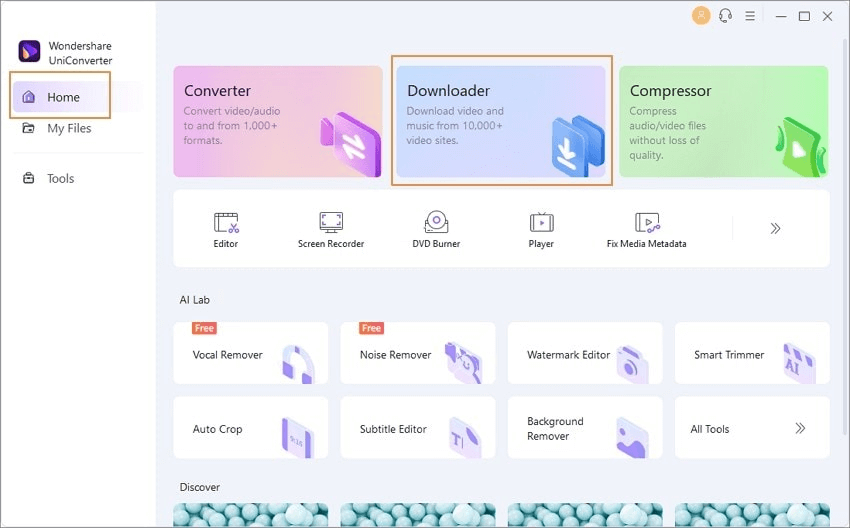Open the Auto Crop card
Screen dimensions: 850x528
point(251,427)
